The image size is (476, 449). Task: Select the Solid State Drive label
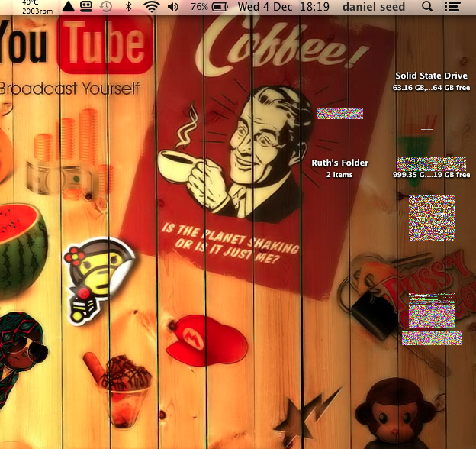coord(432,76)
